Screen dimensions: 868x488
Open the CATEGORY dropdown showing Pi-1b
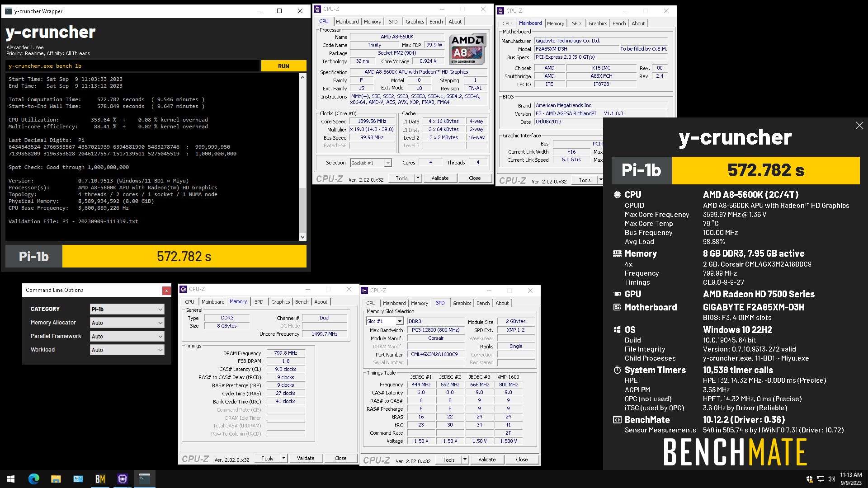tap(127, 309)
